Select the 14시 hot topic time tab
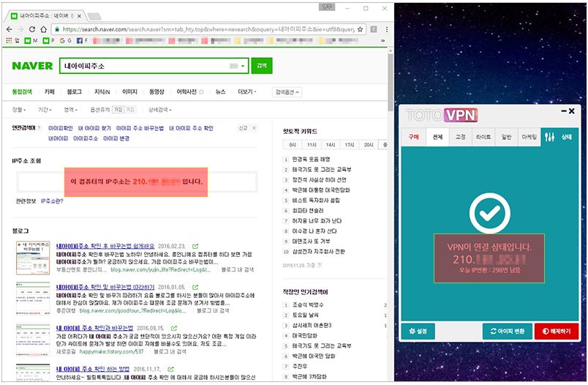588x385 pixels. (x=331, y=144)
